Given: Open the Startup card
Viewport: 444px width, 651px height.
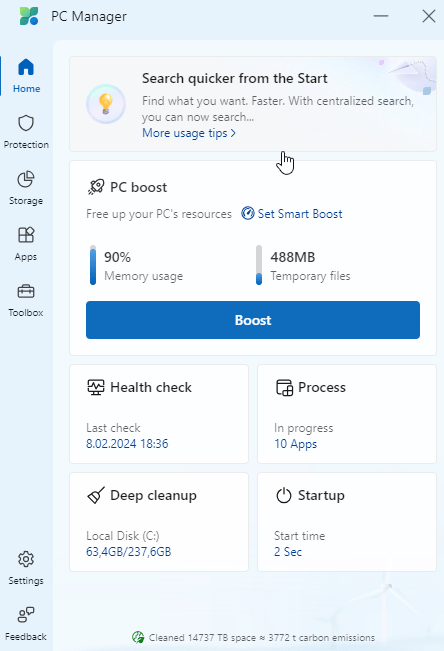Looking at the screenshot, I should click(x=347, y=522).
